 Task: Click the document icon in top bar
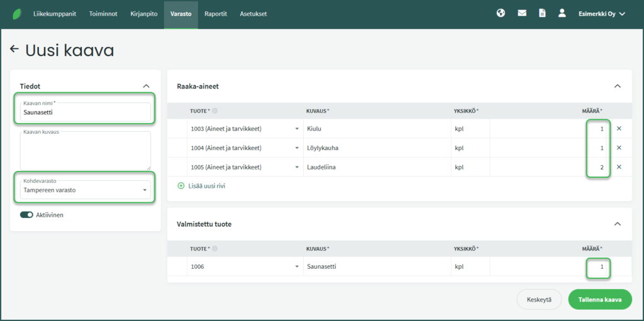point(542,13)
